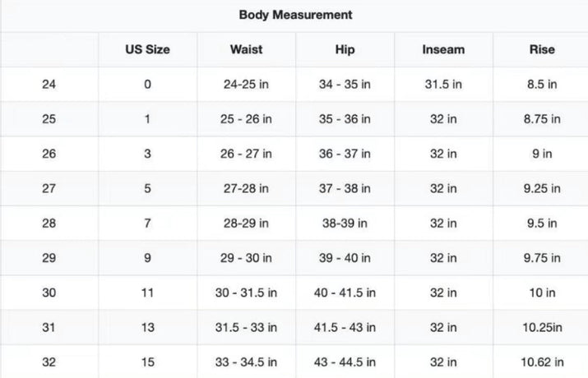Click the 36 - 37 in hip cell
Image resolution: width=588 pixels, height=378 pixels.
point(345,154)
